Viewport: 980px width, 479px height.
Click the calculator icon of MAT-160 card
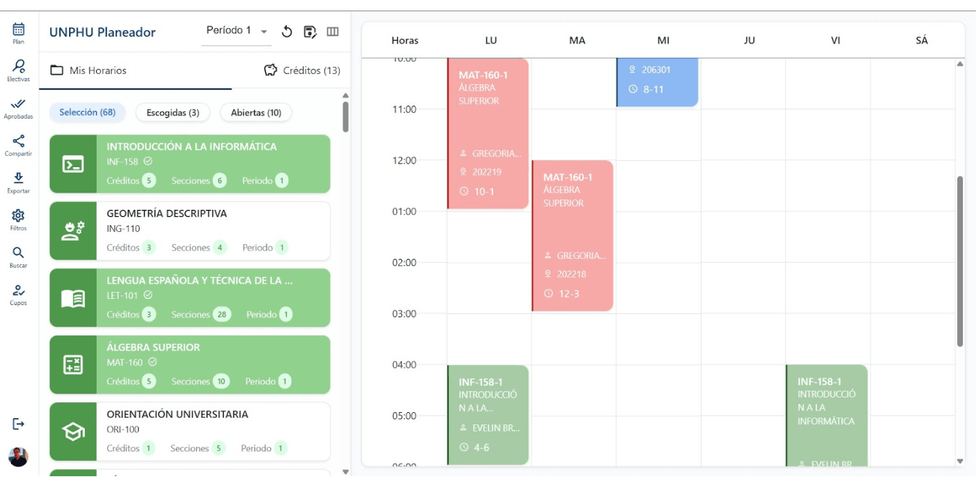pyautogui.click(x=73, y=365)
